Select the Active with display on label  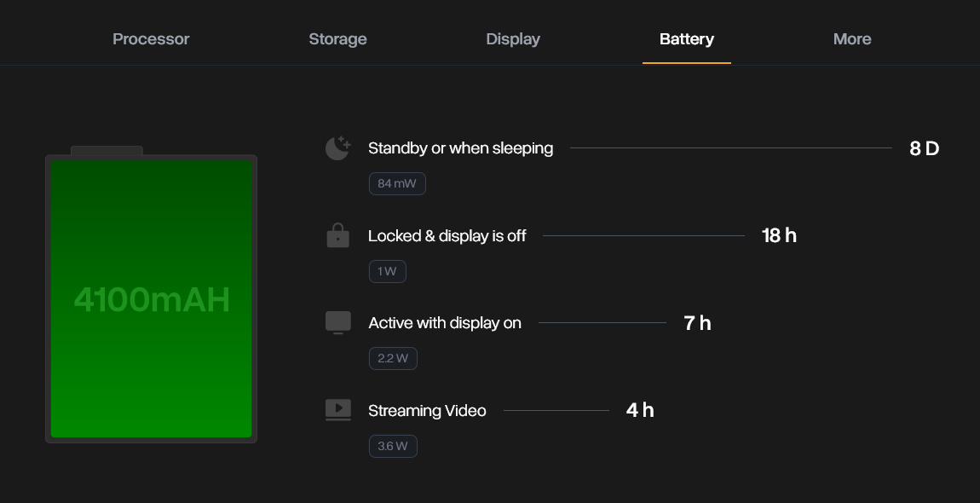(445, 323)
